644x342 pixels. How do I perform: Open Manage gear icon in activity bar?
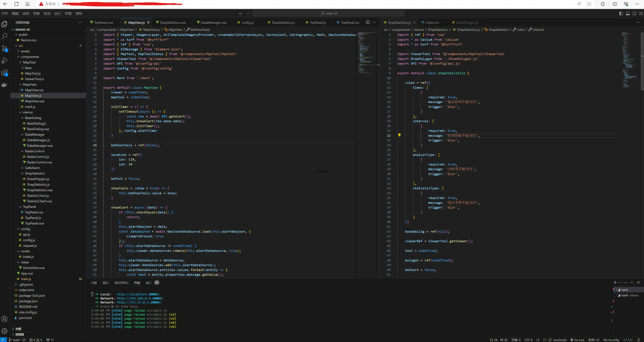click(5, 331)
